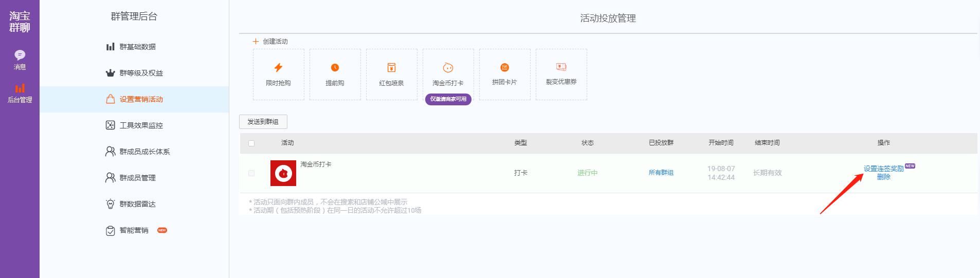Click the 拼团卡片 card label
The width and height of the screenshot is (980, 278).
[504, 82]
